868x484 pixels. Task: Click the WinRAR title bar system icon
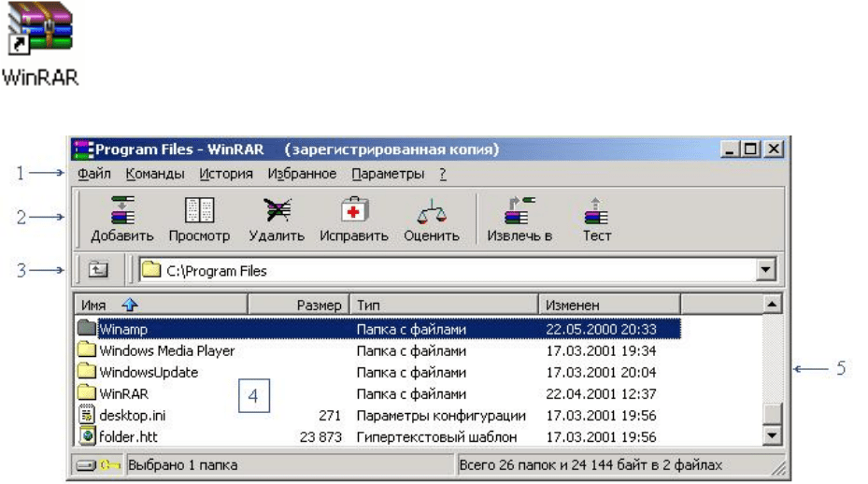(83, 149)
